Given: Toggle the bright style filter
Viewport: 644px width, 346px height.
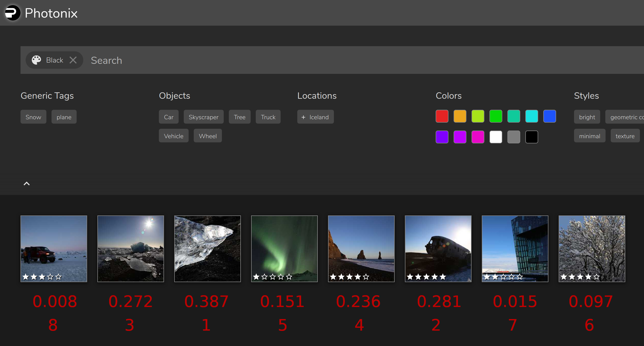Looking at the screenshot, I should click(587, 117).
